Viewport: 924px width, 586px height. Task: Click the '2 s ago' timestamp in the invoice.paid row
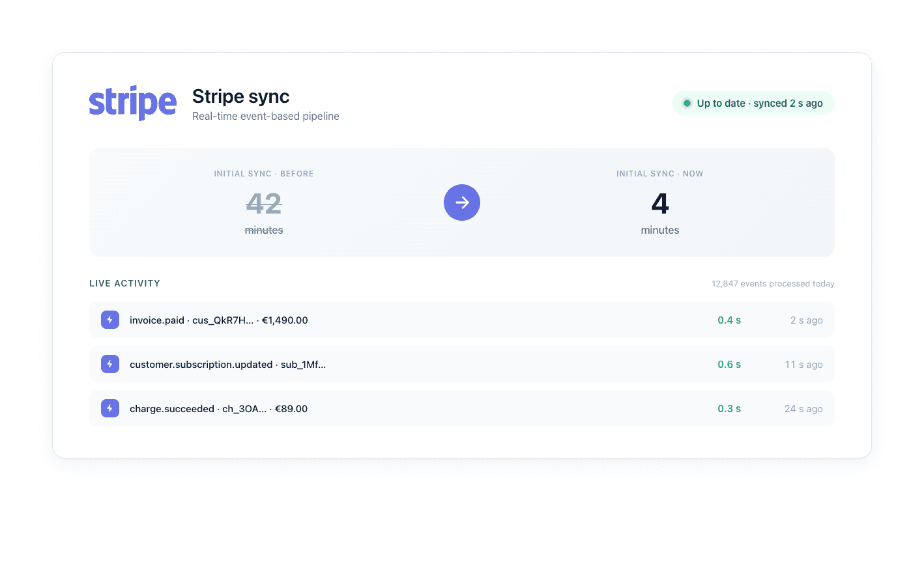point(807,320)
